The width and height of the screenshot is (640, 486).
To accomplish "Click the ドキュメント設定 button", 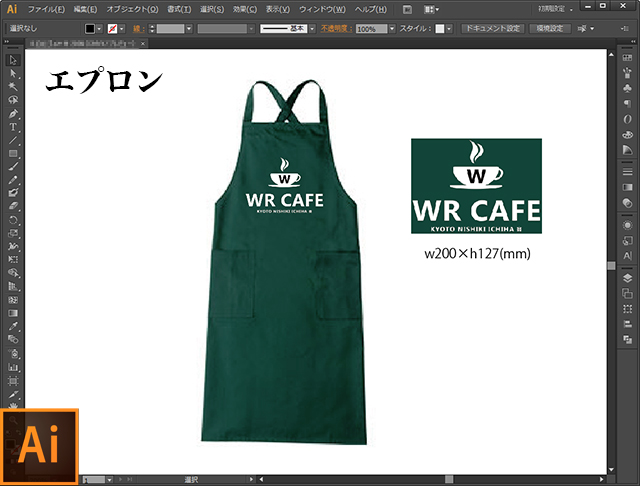I will [x=492, y=29].
